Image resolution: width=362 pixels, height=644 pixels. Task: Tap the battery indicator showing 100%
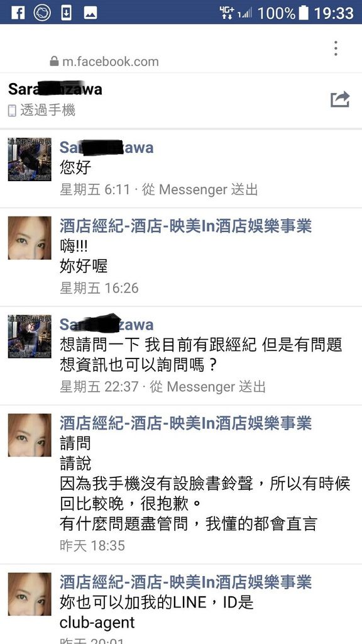click(304, 13)
